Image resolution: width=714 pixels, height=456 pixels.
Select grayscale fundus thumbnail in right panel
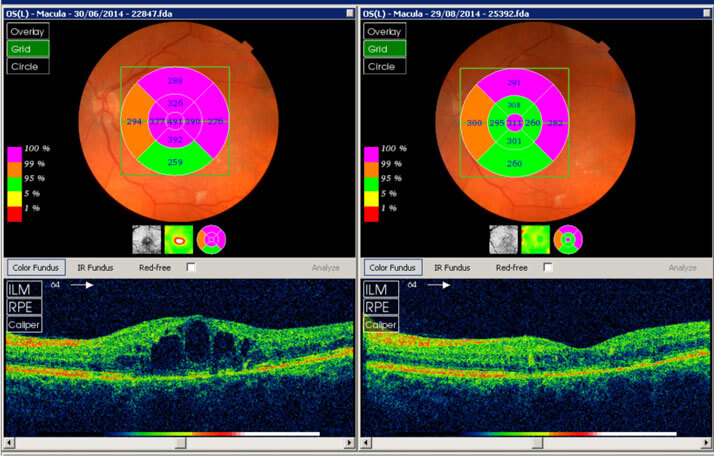click(x=503, y=240)
